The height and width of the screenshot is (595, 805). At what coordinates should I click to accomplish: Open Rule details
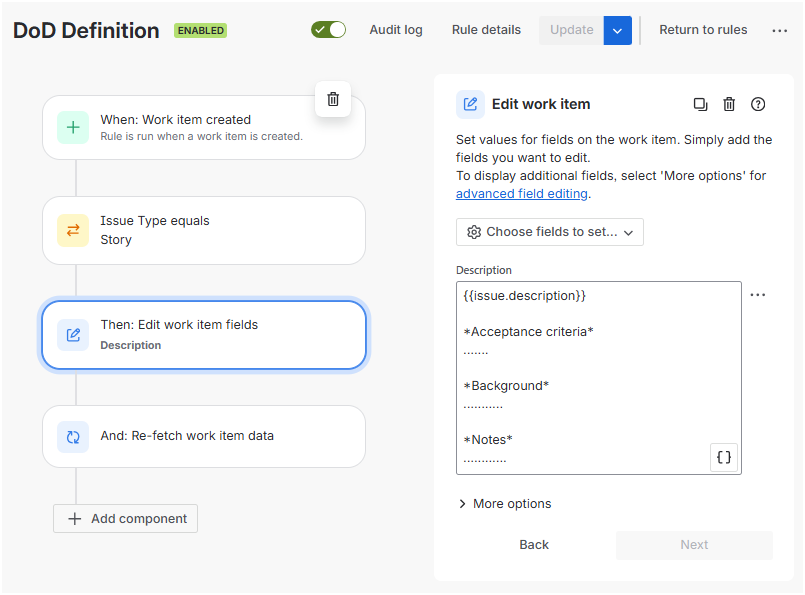486,30
